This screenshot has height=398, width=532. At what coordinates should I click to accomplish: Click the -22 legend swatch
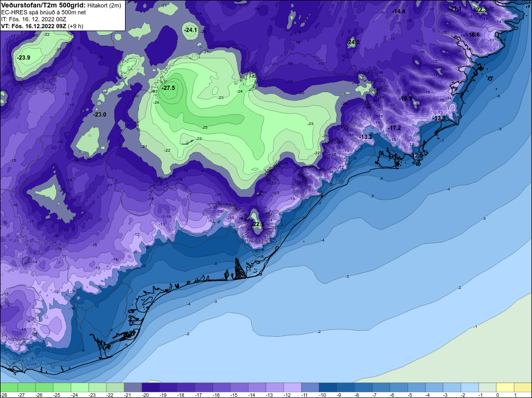pos(115,387)
